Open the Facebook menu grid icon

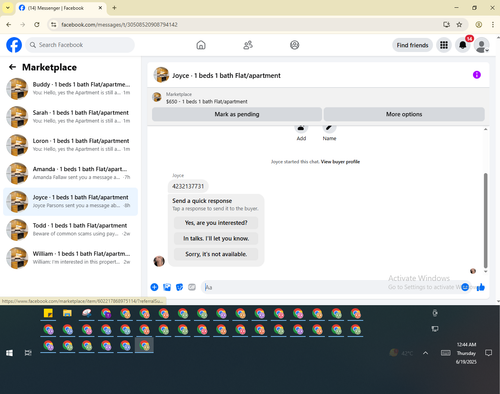pos(444,45)
